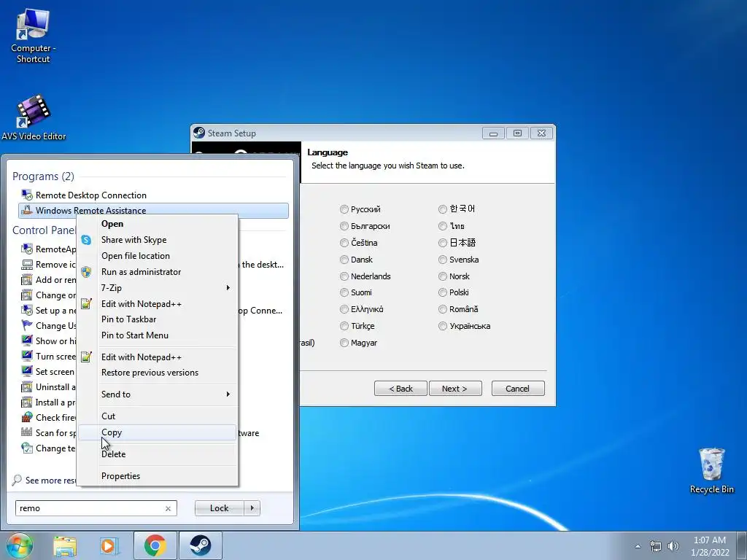
Task: Open the shutdown options arrow beside Lock
Action: (x=252, y=508)
